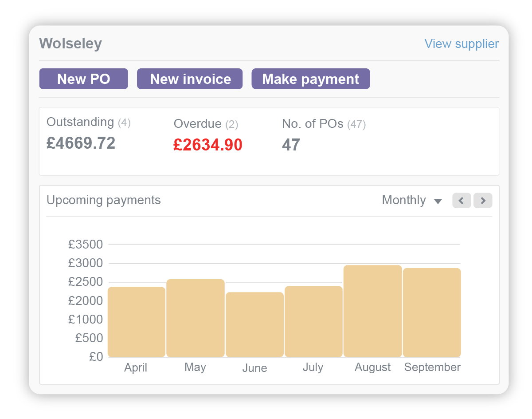Click the next period chevron arrow
This screenshot has width=532, height=419.
[483, 201]
